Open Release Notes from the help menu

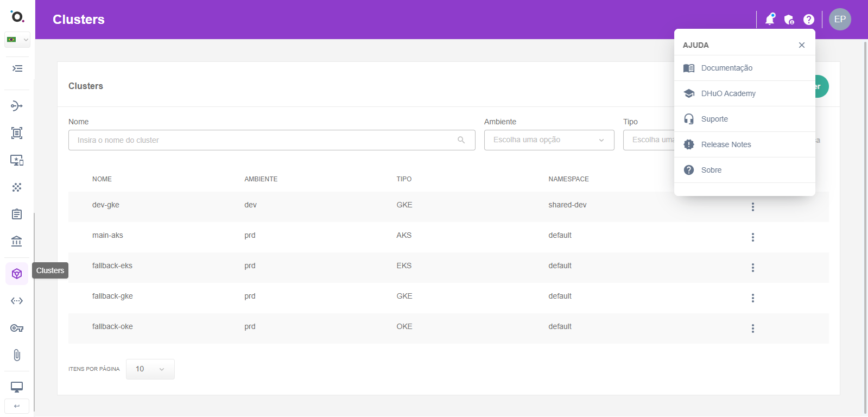click(x=745, y=144)
